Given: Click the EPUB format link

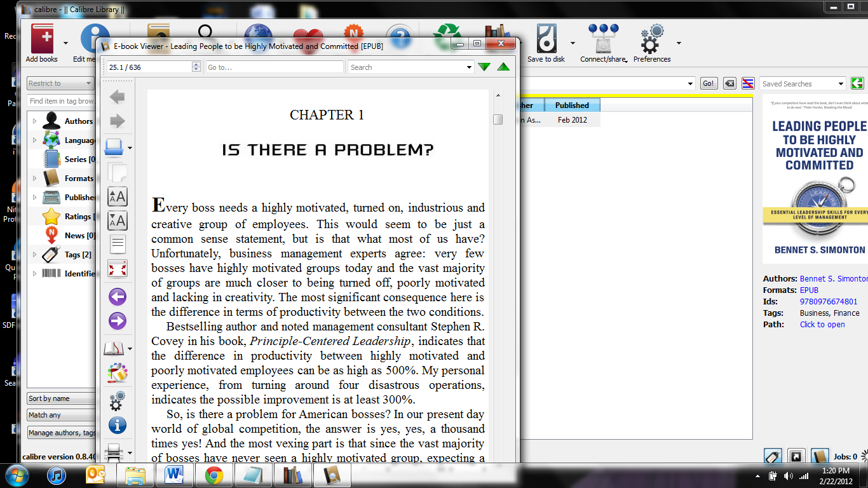Looking at the screenshot, I should [x=809, y=290].
